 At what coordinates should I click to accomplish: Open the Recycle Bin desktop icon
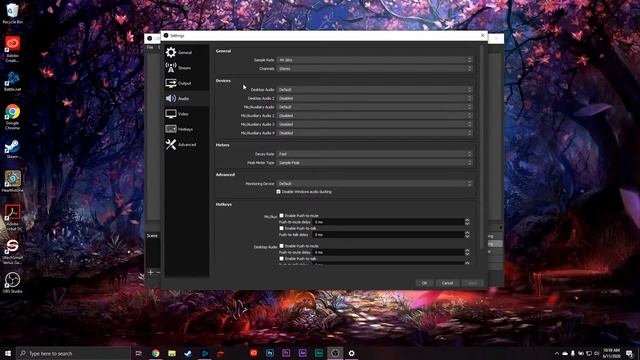[x=13, y=13]
